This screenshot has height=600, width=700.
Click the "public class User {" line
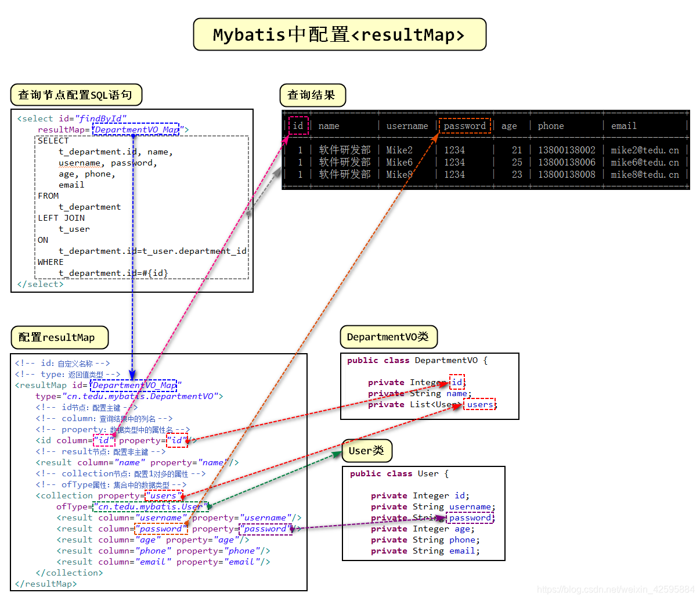399,473
